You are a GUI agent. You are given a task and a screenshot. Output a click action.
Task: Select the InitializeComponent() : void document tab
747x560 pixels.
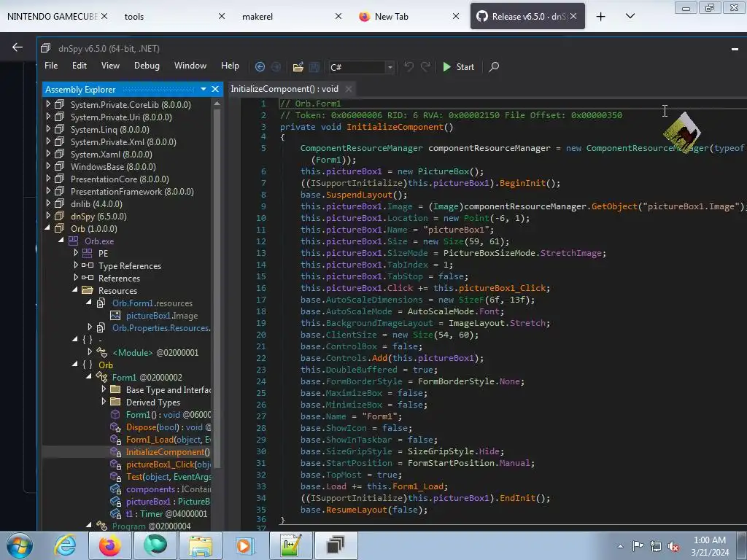tap(285, 89)
